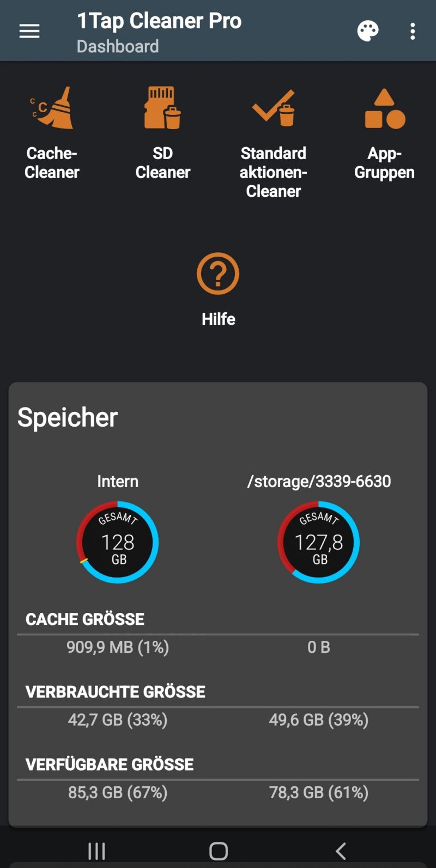Screen dimensions: 436x868
Task: Open the SD Cleaner icon
Action: pyautogui.click(x=162, y=108)
